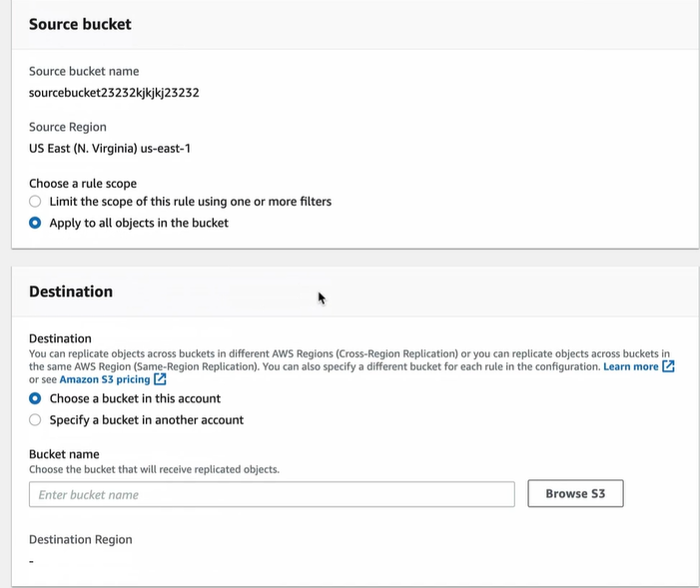Click the 'Source bucket' panel heading

click(x=80, y=24)
